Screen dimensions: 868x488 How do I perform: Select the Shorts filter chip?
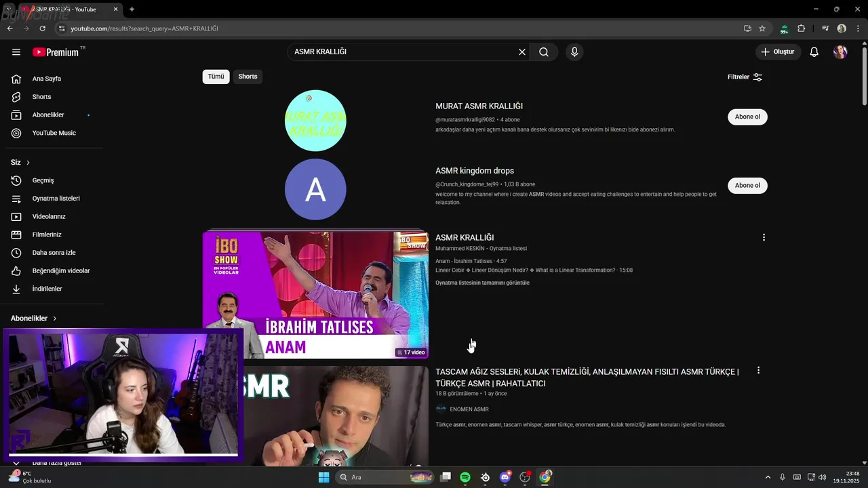click(248, 77)
